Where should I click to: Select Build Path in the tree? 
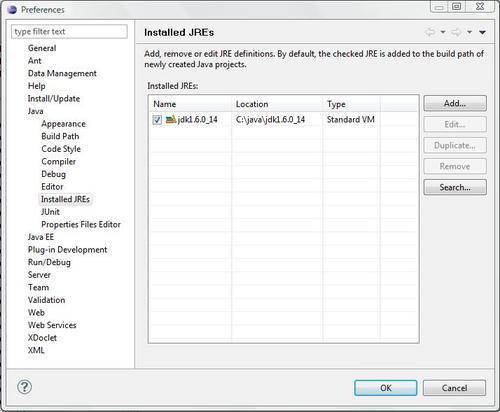60,136
